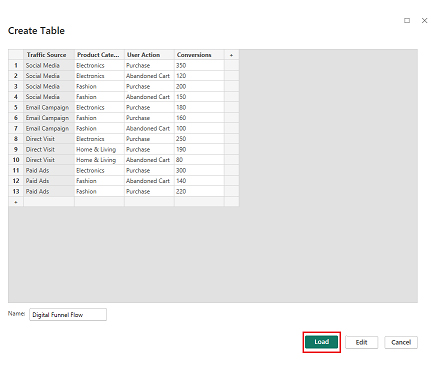Image resolution: width=434 pixels, height=373 pixels.
Task: Select row 9 header
Action: pyautogui.click(x=16, y=150)
